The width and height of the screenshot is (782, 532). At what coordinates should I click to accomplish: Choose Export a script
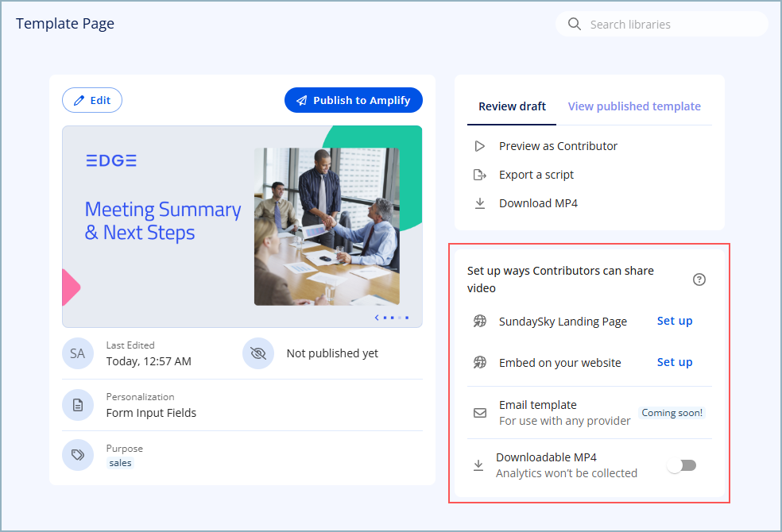536,175
